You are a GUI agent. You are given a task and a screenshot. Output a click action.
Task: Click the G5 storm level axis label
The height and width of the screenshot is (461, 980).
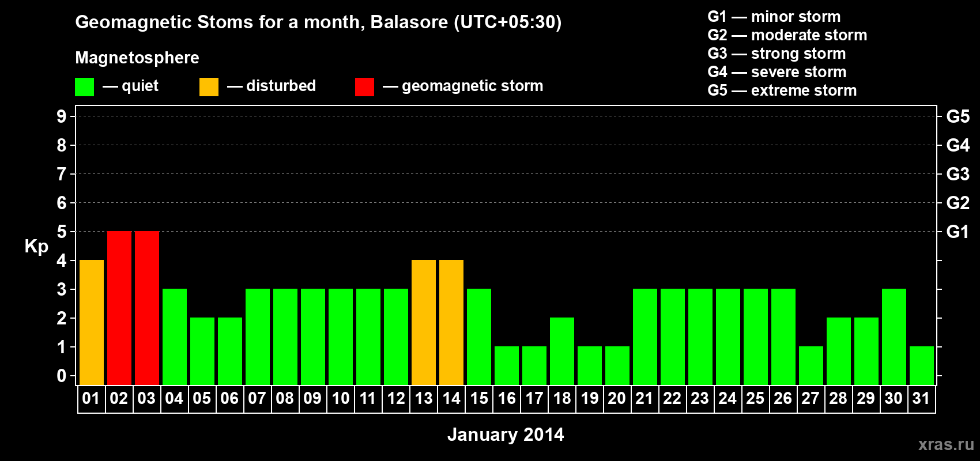coord(958,116)
